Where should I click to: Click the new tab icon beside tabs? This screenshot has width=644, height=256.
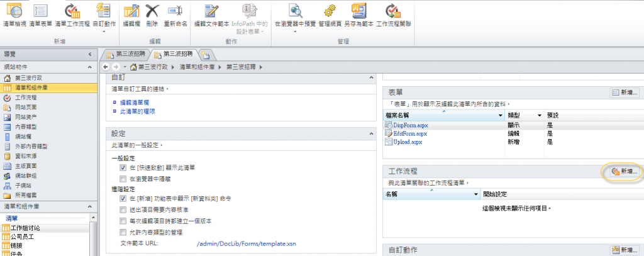(x=206, y=54)
